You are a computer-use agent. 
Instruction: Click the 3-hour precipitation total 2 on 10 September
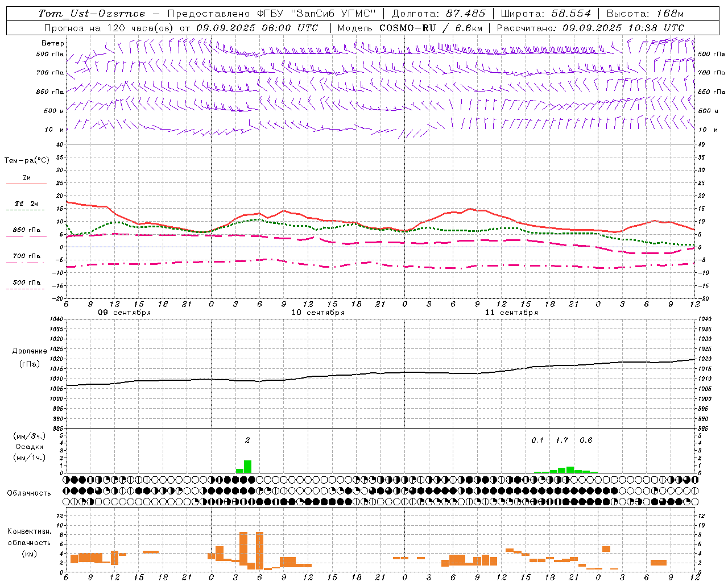[x=247, y=440]
